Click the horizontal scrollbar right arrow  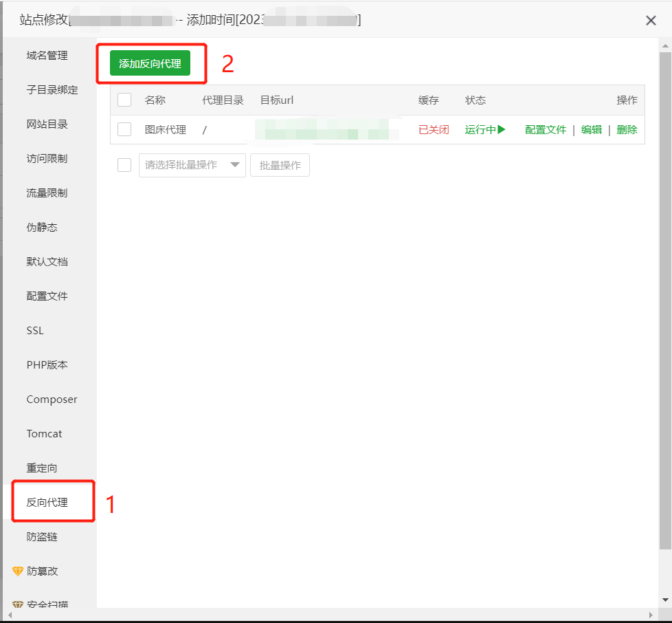coord(650,614)
